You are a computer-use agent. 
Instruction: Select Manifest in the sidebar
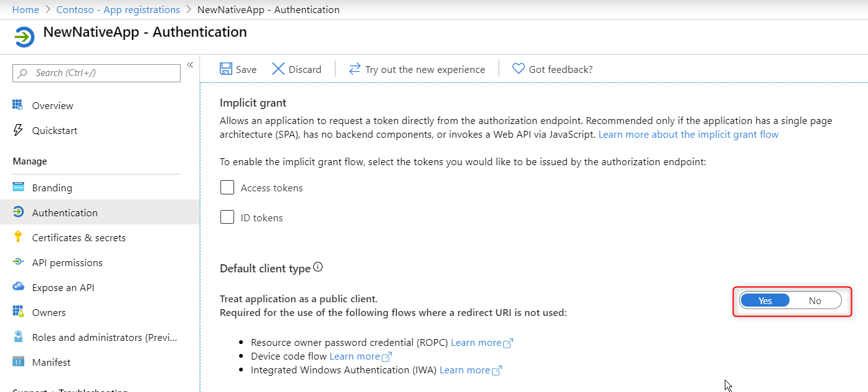click(x=51, y=362)
